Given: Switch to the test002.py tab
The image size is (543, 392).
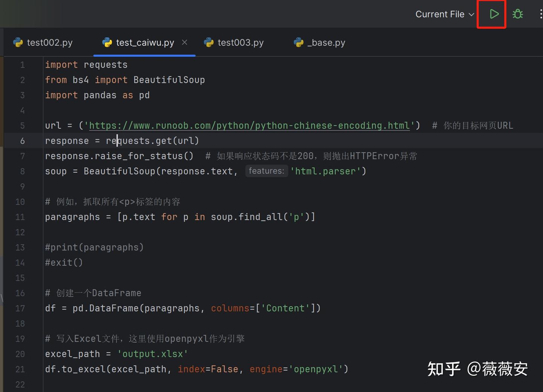Looking at the screenshot, I should (x=49, y=43).
